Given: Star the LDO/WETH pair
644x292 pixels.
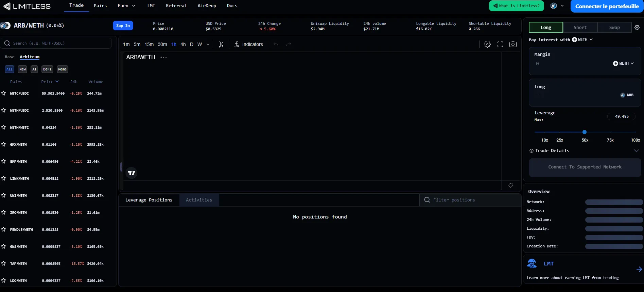Looking at the screenshot, I should click(x=3, y=280).
